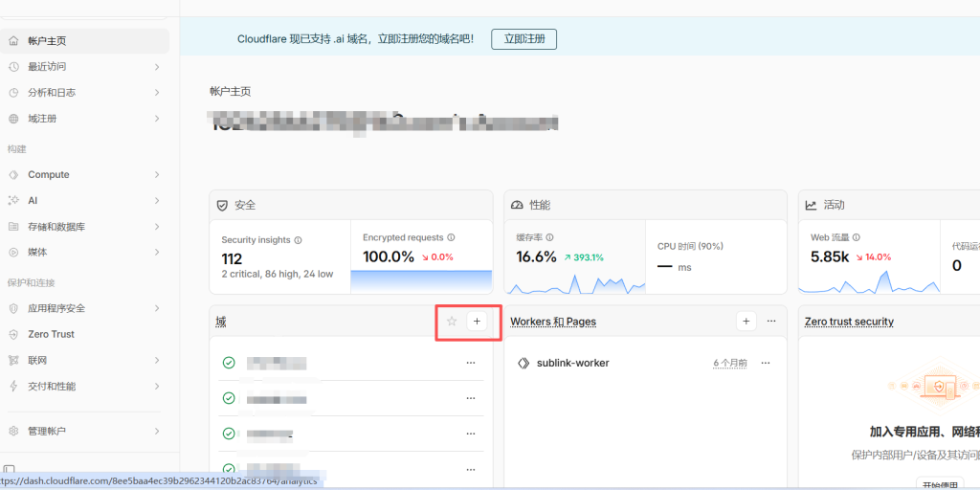Click the plus icon in Workers 和 Pages
This screenshot has width=980, height=490.
click(x=746, y=322)
